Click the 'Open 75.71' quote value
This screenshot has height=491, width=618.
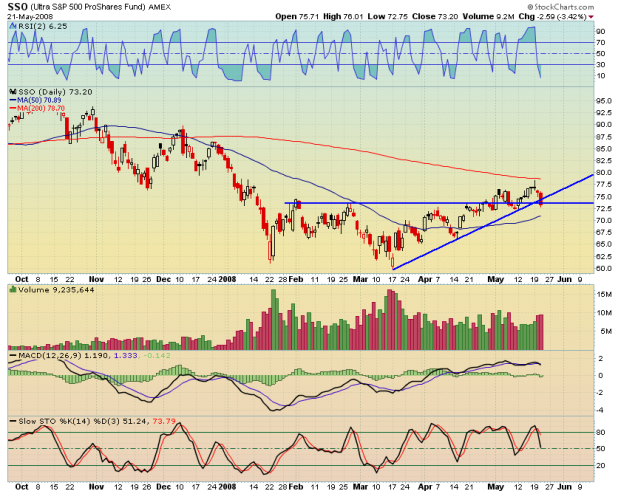point(297,17)
